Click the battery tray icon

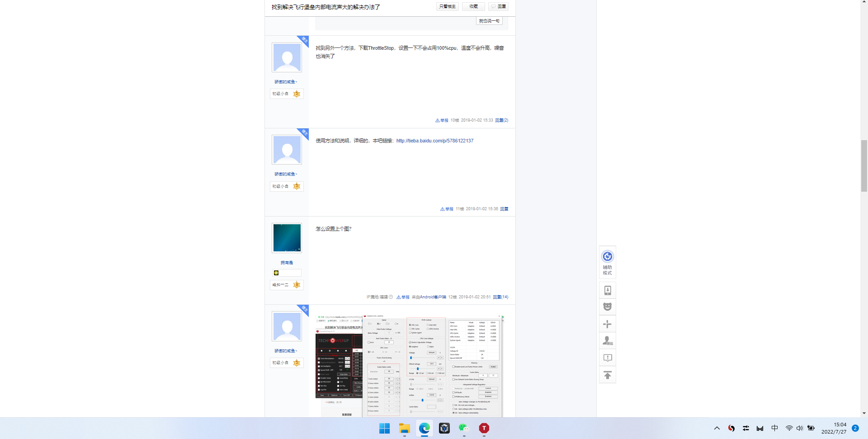point(811,428)
